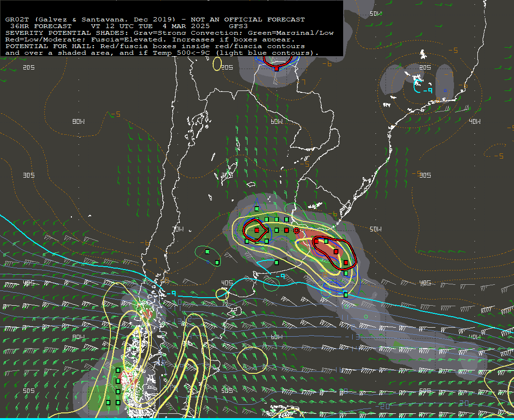Click the blue '-20' temperature contour label
Image resolution: width=514 pixels, height=420 pixels.
click(x=382, y=407)
